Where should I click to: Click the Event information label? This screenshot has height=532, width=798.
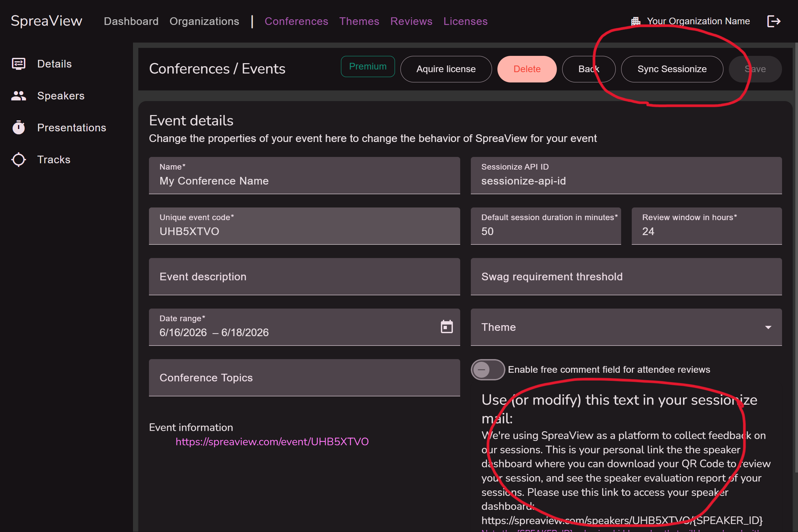(x=191, y=428)
